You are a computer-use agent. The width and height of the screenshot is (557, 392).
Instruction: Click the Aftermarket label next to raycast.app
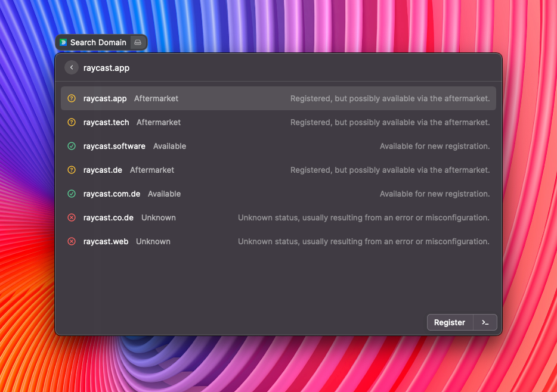click(156, 99)
